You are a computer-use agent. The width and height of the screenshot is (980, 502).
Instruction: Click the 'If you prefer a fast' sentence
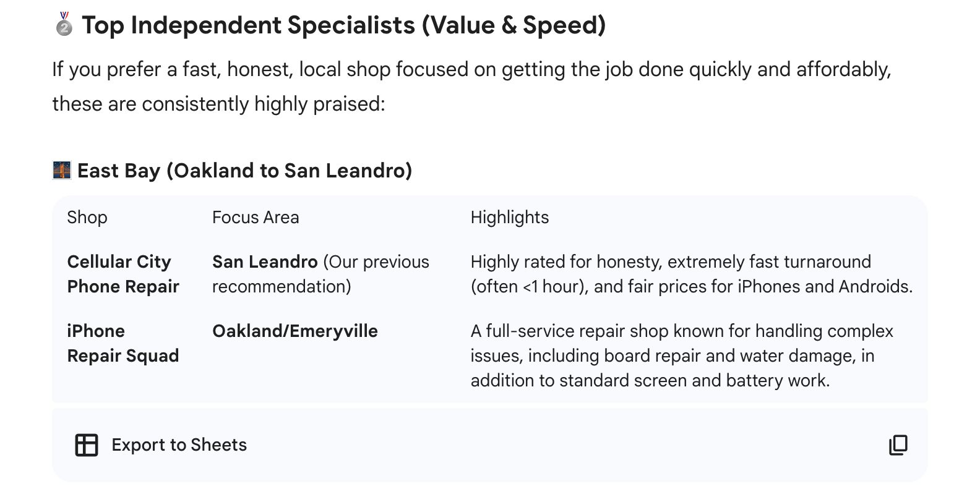471,69
